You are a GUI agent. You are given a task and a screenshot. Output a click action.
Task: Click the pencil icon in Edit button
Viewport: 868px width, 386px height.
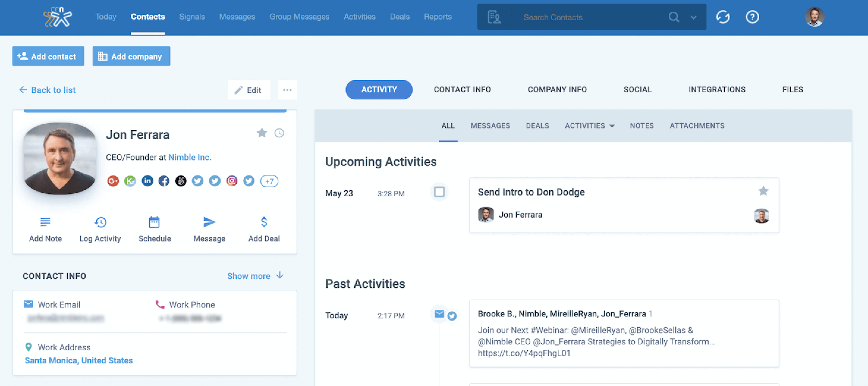pyautogui.click(x=239, y=90)
